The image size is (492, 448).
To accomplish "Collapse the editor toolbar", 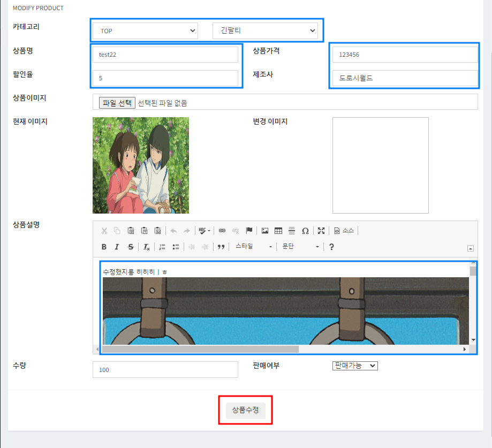I will pos(471,248).
